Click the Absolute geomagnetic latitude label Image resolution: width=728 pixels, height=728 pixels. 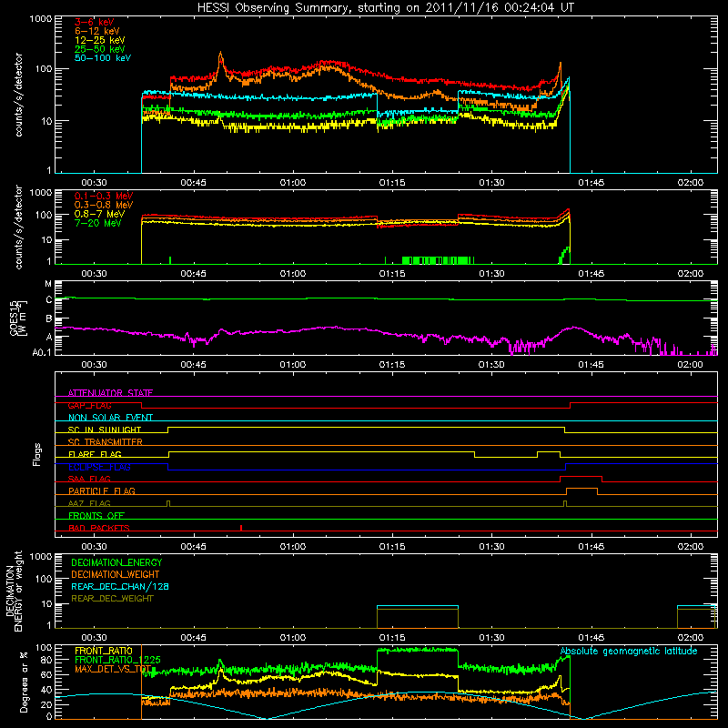pos(629,651)
